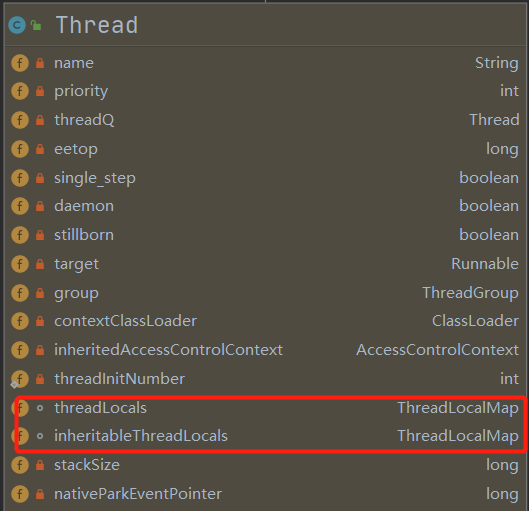The width and height of the screenshot is (529, 511).
Task: Select the single_step field label
Action: click(95, 178)
